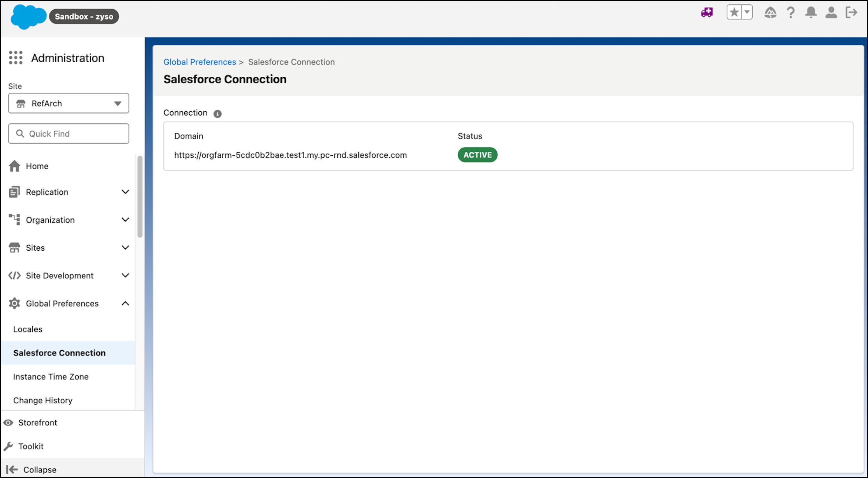The image size is (868, 478).
Task: Select Locales in the sidebar
Action: coord(68,329)
